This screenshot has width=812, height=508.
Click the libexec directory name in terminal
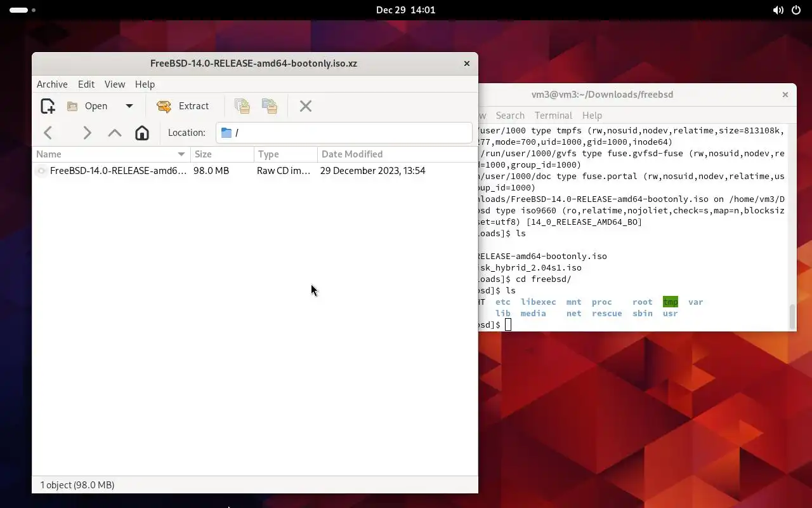click(x=539, y=302)
